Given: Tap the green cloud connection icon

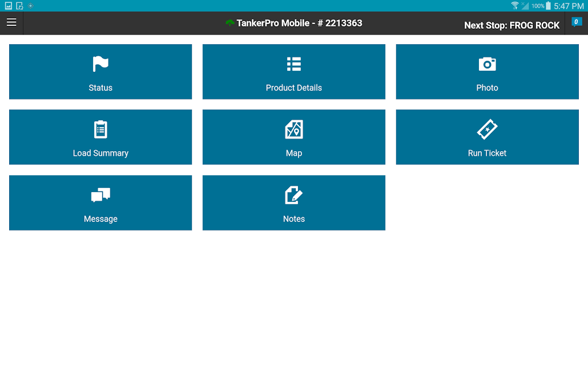Looking at the screenshot, I should [230, 23].
